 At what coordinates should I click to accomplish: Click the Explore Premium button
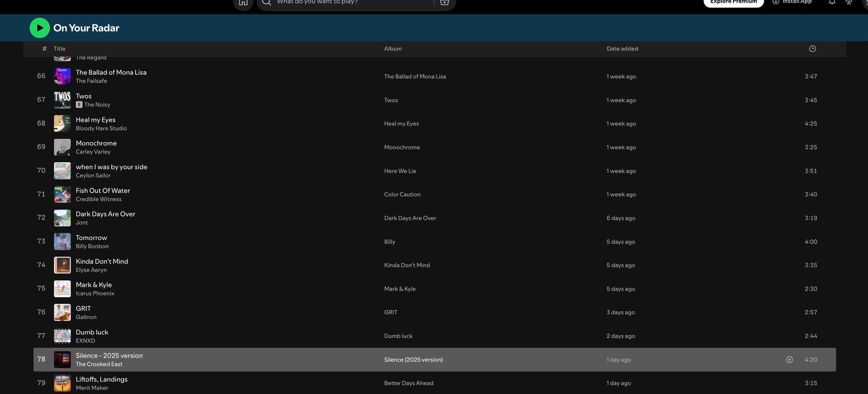(733, 3)
